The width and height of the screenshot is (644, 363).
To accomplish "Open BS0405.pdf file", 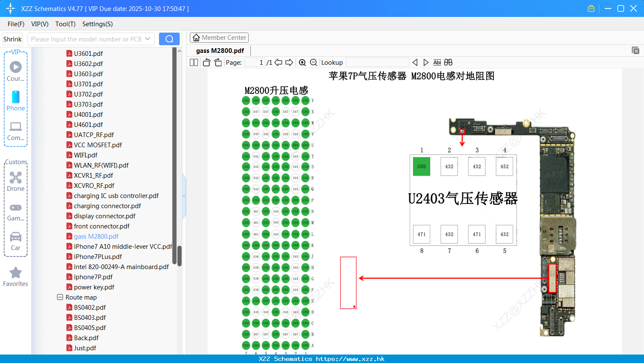I will [x=90, y=327].
